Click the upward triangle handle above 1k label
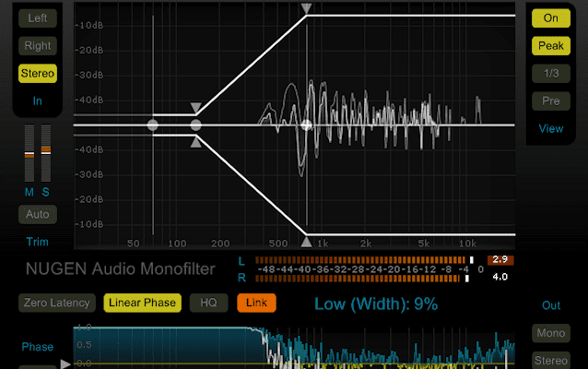 click(x=307, y=242)
